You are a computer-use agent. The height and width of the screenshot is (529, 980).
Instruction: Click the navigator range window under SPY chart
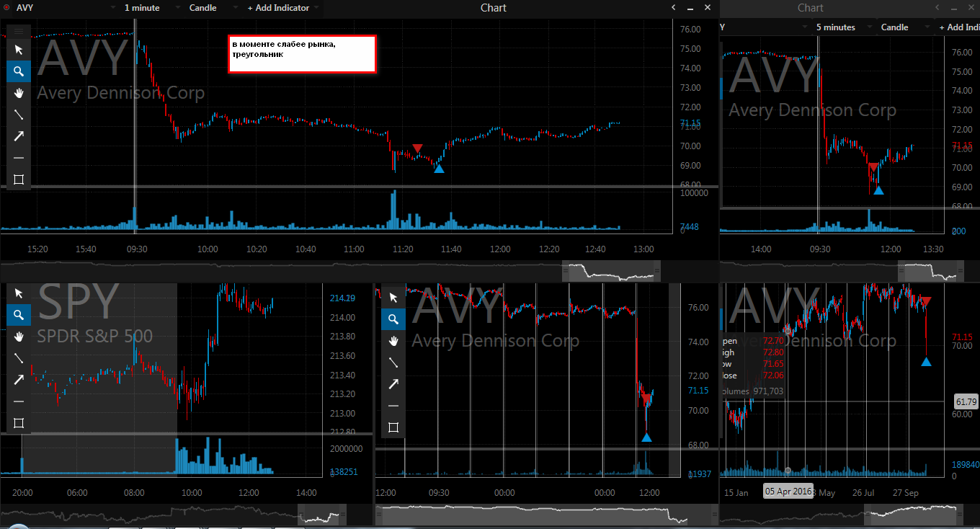pos(321,515)
